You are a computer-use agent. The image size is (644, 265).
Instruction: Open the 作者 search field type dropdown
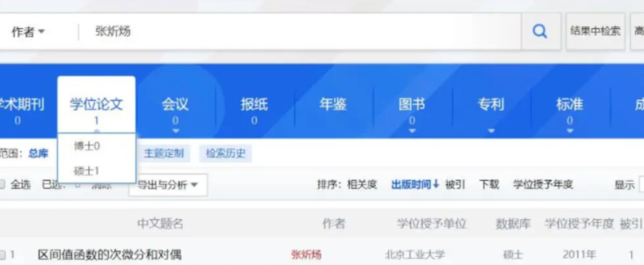[x=28, y=31]
